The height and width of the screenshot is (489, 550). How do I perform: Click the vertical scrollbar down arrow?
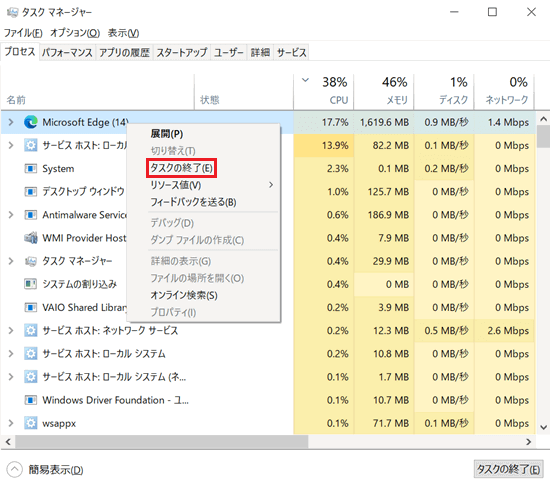click(x=543, y=427)
